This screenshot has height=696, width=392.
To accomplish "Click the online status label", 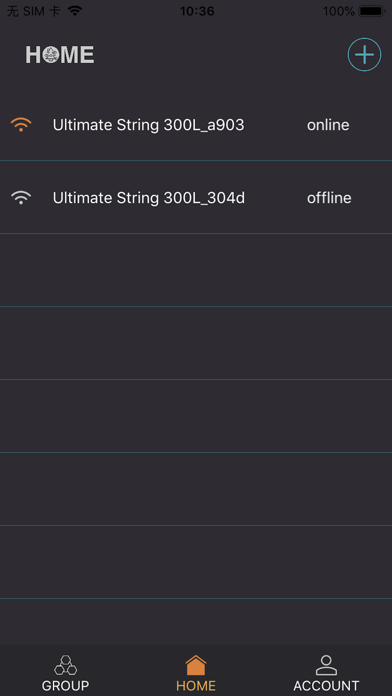I will pyautogui.click(x=328, y=125).
